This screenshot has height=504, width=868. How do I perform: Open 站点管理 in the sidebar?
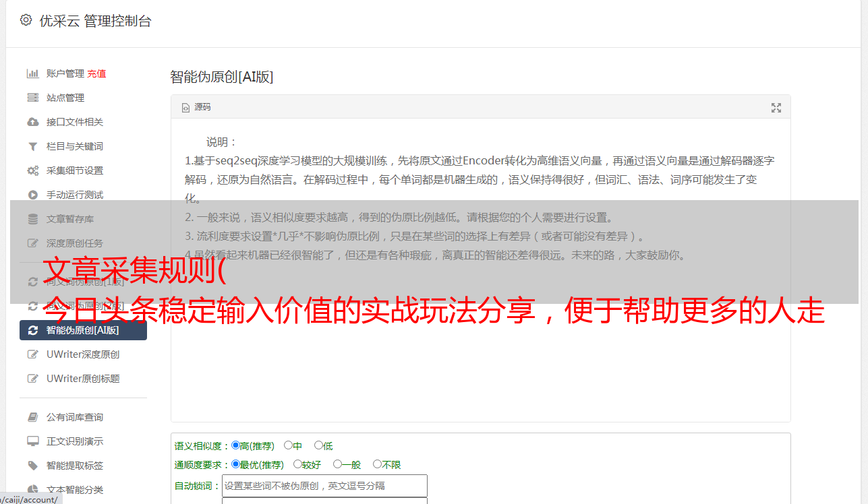click(x=65, y=98)
